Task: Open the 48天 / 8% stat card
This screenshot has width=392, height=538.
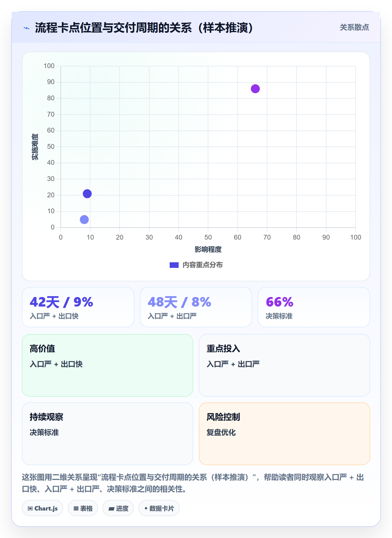Action: 196,307
